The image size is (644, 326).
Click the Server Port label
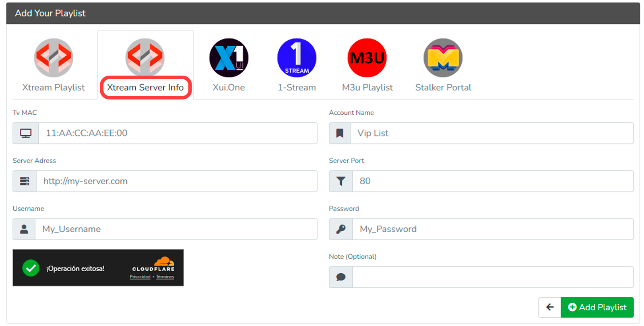[x=346, y=161]
